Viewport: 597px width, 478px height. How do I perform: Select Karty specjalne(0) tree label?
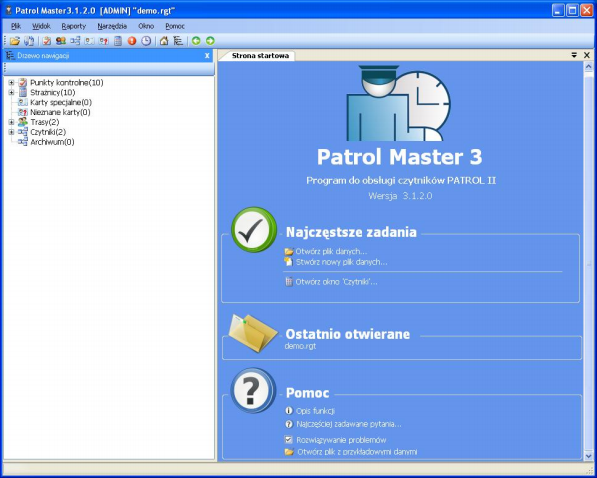(x=61, y=102)
